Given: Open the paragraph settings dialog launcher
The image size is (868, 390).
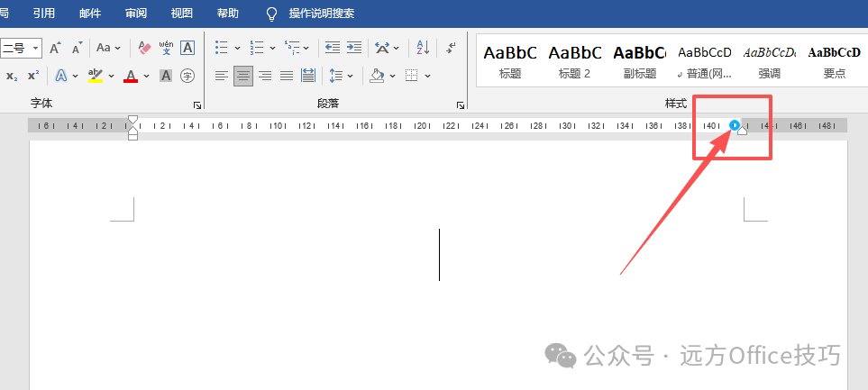Looking at the screenshot, I should tap(460, 104).
